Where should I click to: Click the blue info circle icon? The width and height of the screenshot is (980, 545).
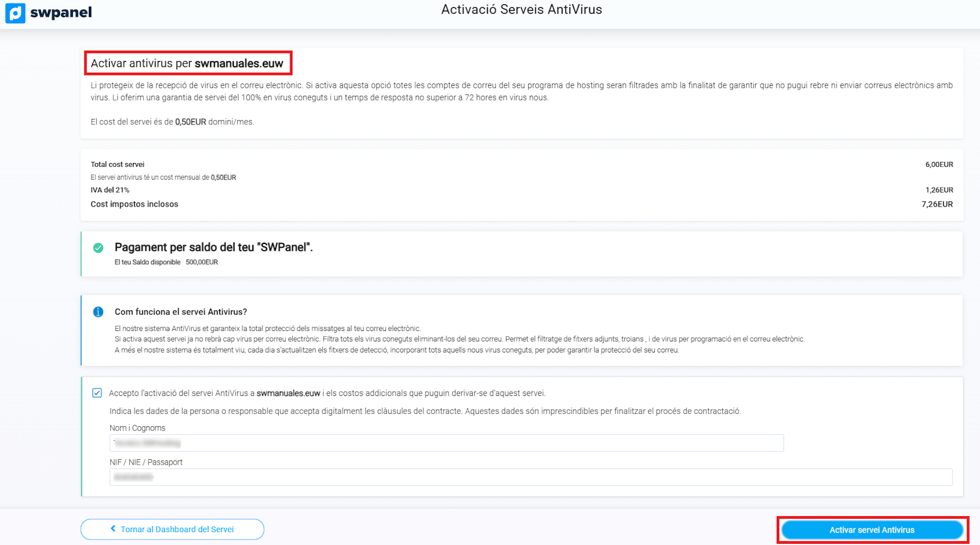98,312
